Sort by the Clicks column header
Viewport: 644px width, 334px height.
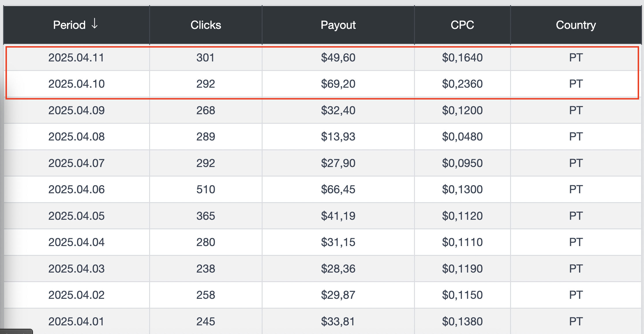pyautogui.click(x=206, y=25)
